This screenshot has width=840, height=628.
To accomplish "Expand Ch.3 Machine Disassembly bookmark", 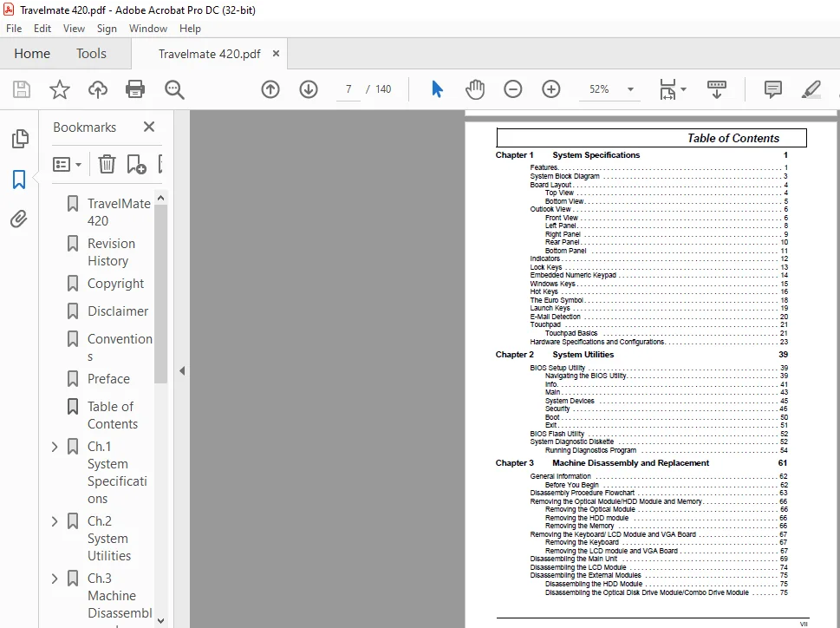I will (55, 579).
